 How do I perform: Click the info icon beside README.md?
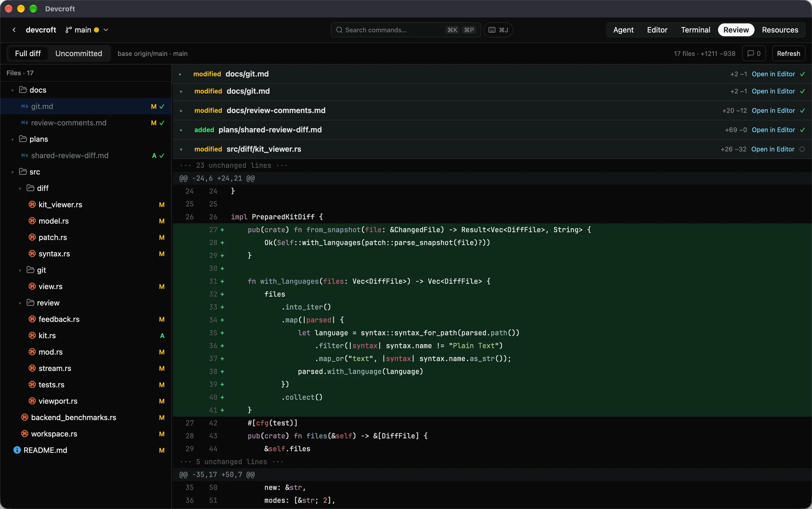click(17, 450)
